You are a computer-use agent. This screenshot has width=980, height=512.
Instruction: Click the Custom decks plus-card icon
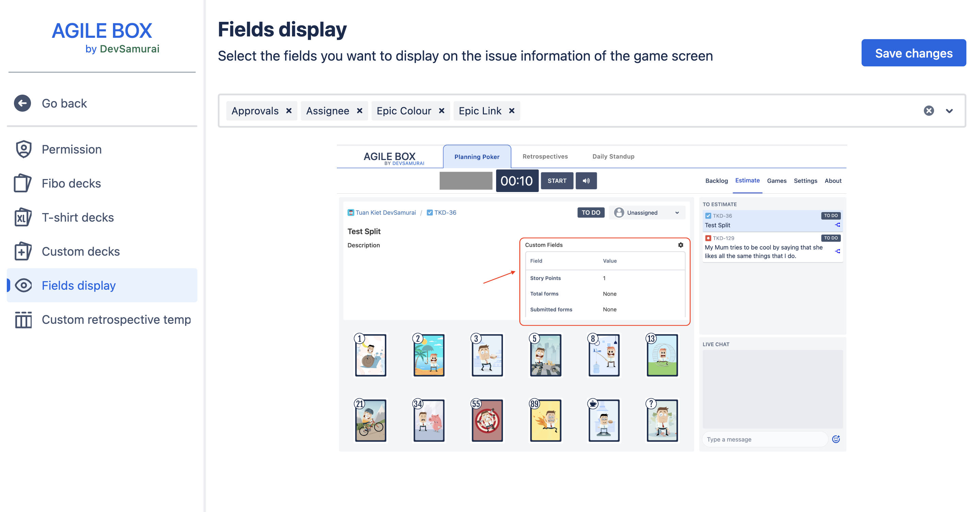(x=22, y=251)
